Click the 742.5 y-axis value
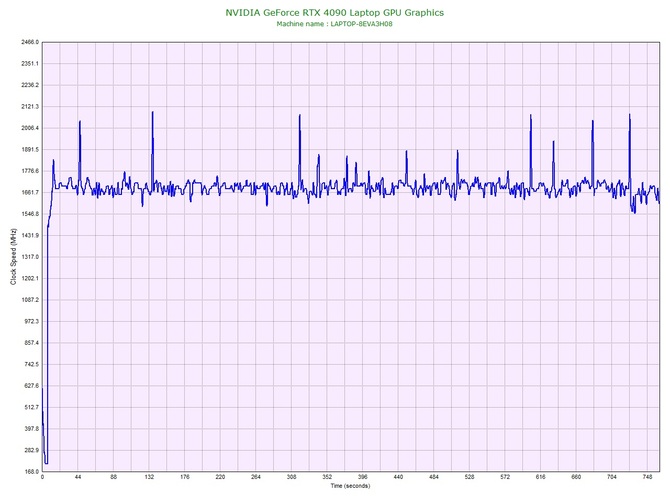670x503 pixels. (31, 365)
